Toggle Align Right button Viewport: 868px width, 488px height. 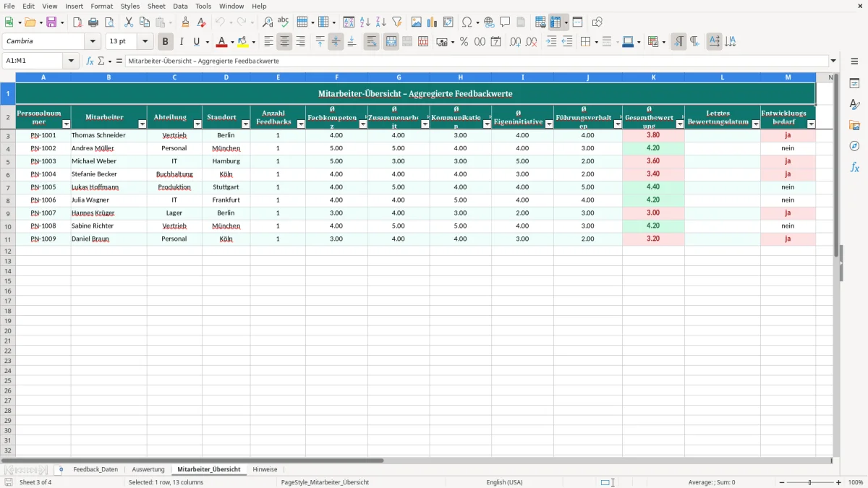(x=300, y=42)
